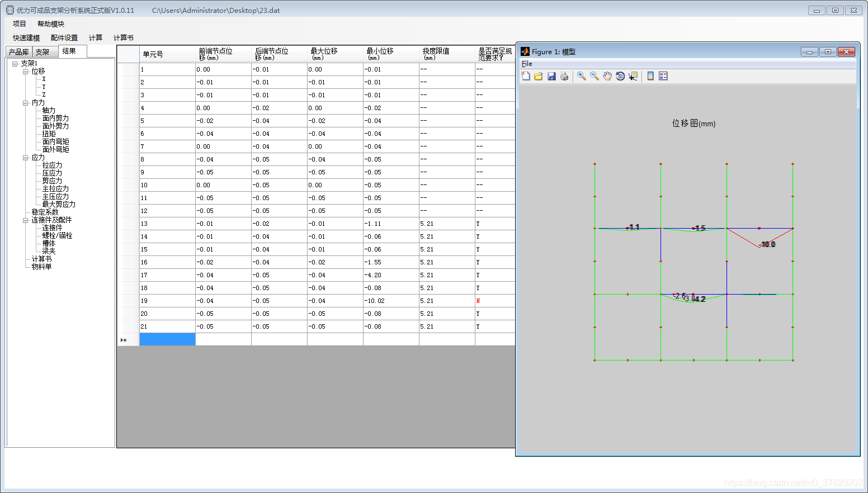Select 稳定系数 tree item
868x493 pixels.
(45, 212)
